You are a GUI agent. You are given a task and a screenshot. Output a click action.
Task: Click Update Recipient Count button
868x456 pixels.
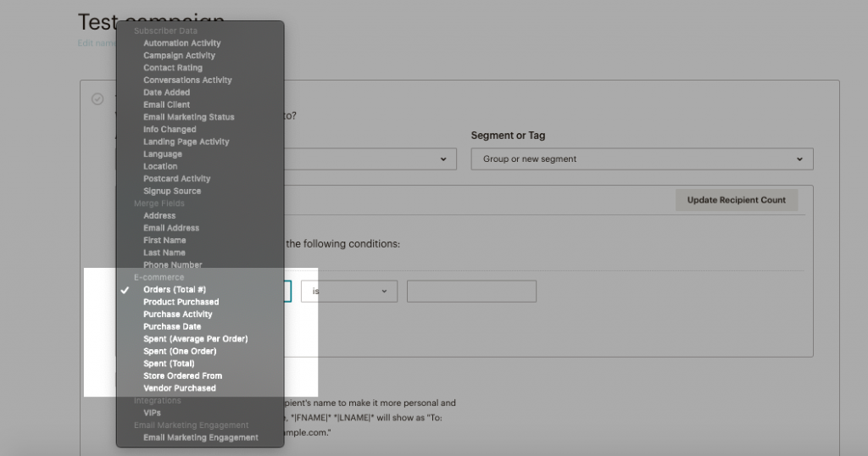(x=737, y=200)
